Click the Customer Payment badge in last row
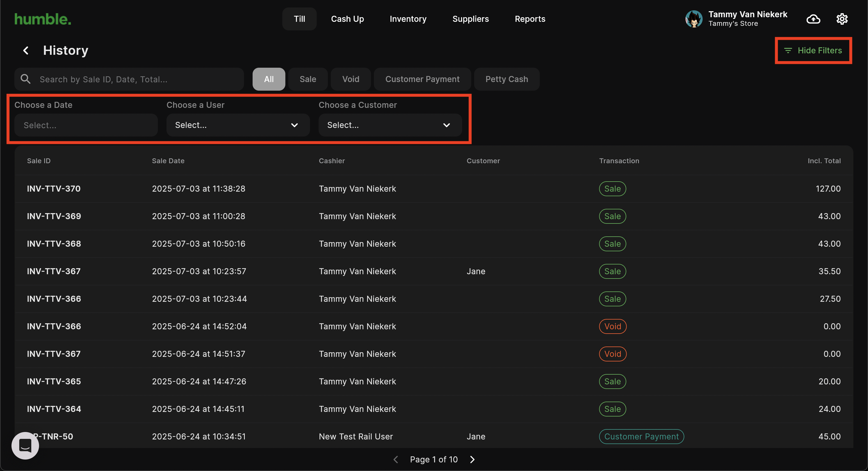The width and height of the screenshot is (868, 471). click(641, 436)
